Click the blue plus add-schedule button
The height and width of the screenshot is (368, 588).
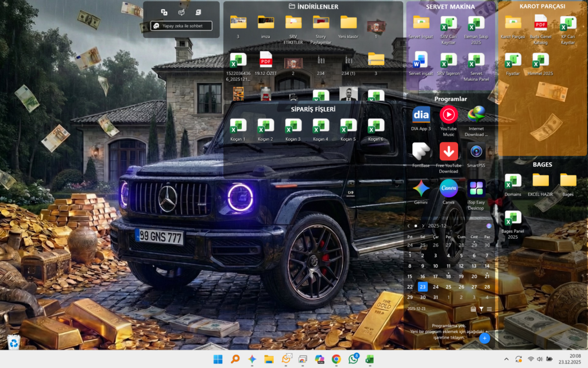tap(485, 338)
